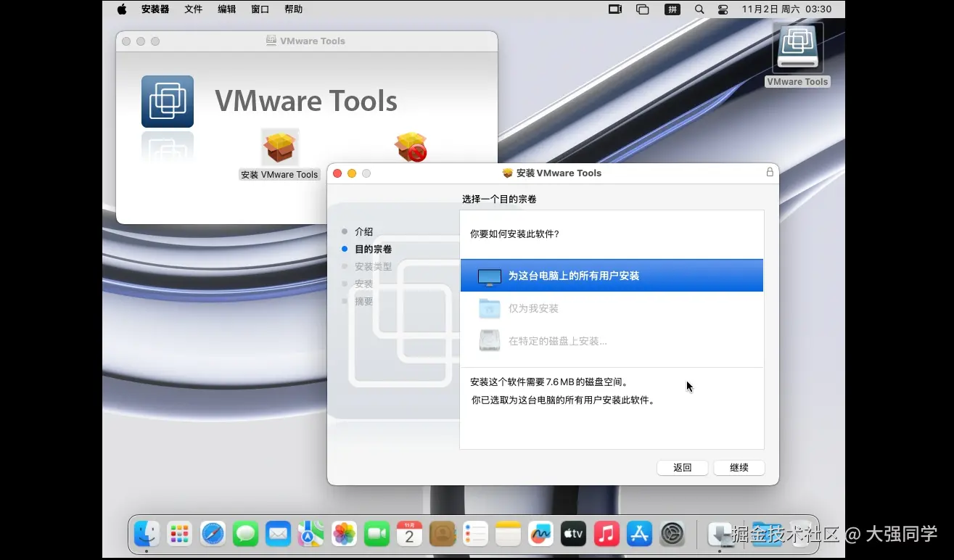Open Spotlight search magnifier
This screenshot has height=560, width=954.
699,9
